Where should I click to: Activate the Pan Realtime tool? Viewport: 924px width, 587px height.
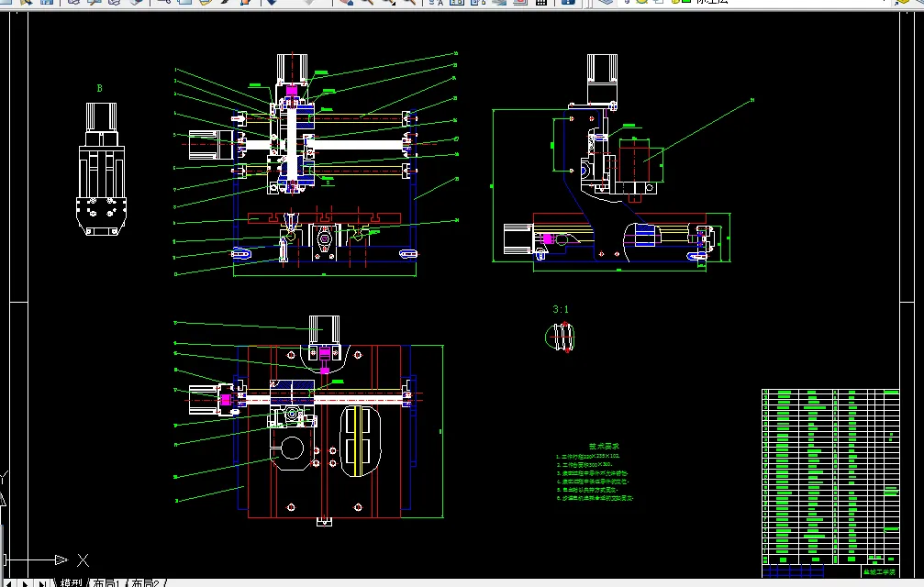coord(344,4)
